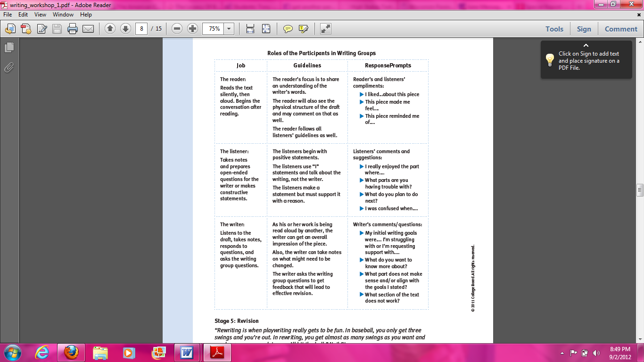This screenshot has height=362, width=644.
Task: Switch to Firefox in taskbar
Action: tap(71, 352)
